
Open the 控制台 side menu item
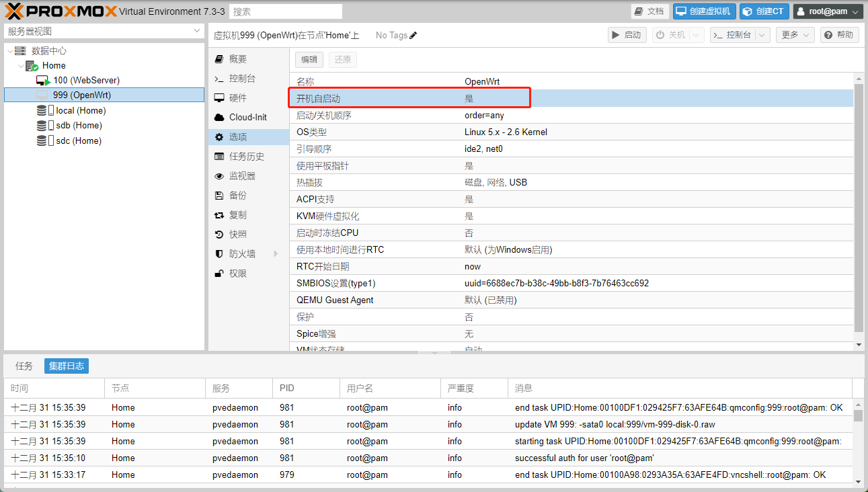tap(249, 79)
